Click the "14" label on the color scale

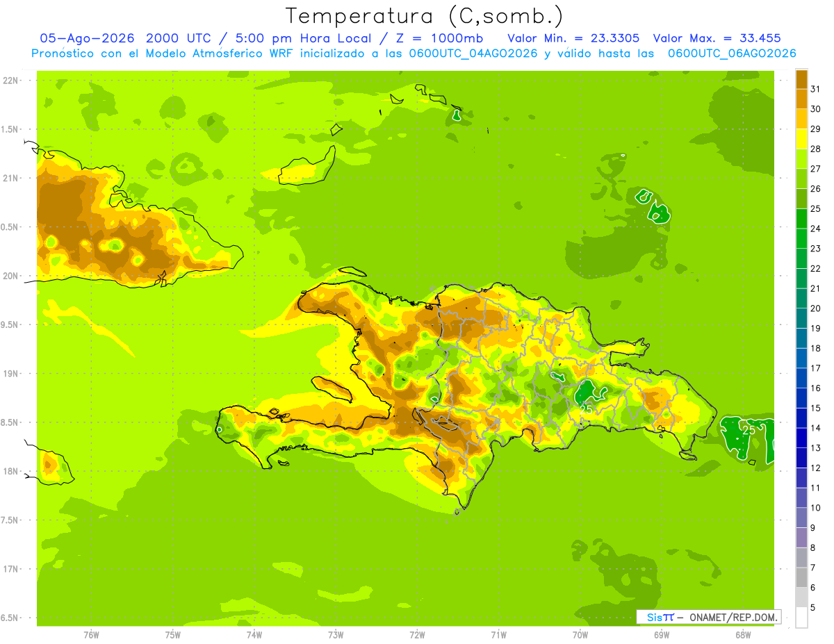click(x=816, y=428)
